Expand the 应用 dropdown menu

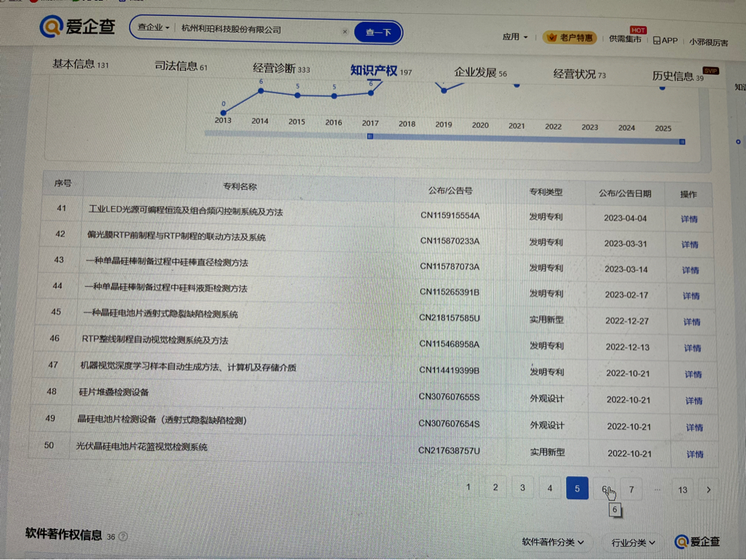tap(515, 36)
